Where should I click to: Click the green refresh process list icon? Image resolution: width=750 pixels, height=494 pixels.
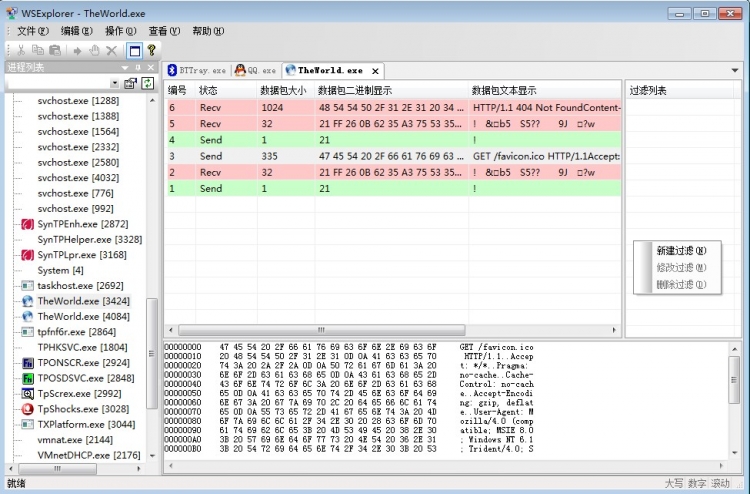[148, 83]
